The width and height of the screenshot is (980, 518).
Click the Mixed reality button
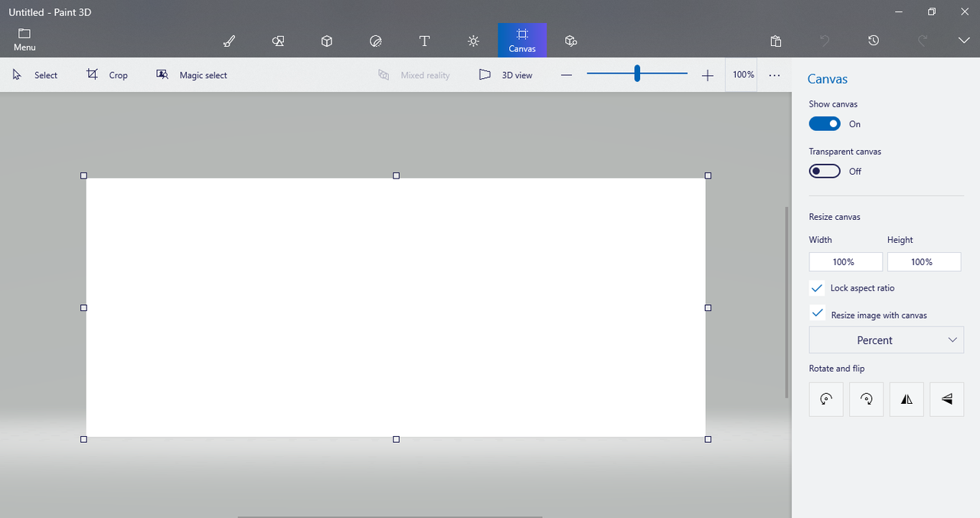(x=414, y=75)
